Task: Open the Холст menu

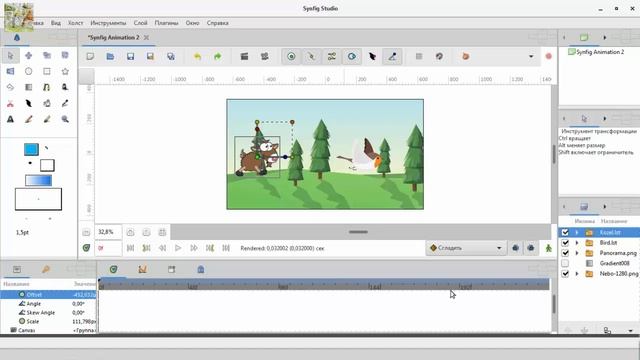Action: 76,23
